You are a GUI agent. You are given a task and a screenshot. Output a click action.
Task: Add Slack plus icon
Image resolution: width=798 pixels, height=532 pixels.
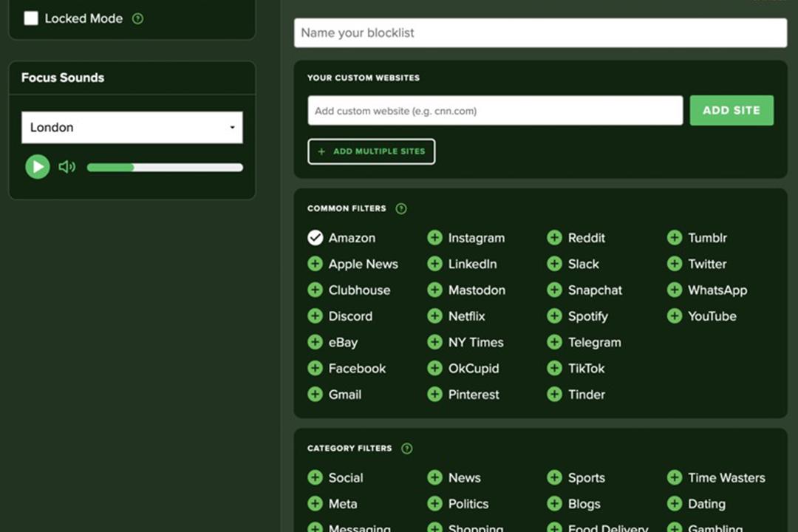click(x=554, y=264)
